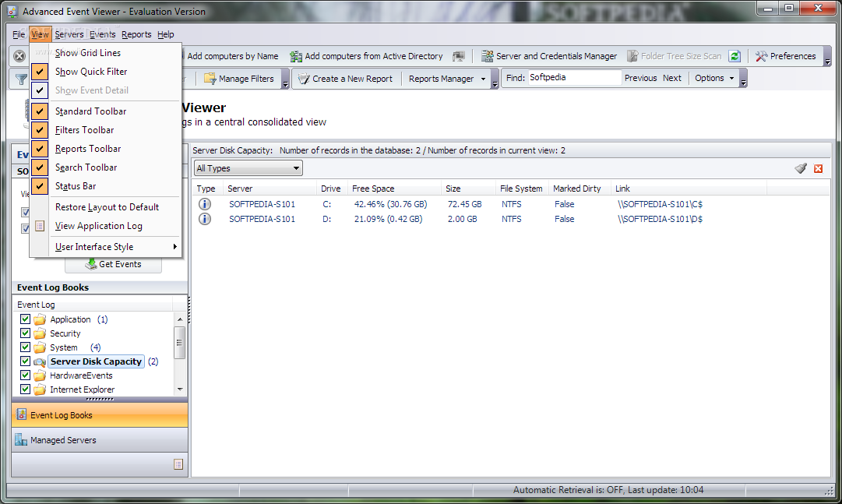This screenshot has width=842, height=504.
Task: Click the stop icon on the standard toolbar
Action: click(19, 56)
